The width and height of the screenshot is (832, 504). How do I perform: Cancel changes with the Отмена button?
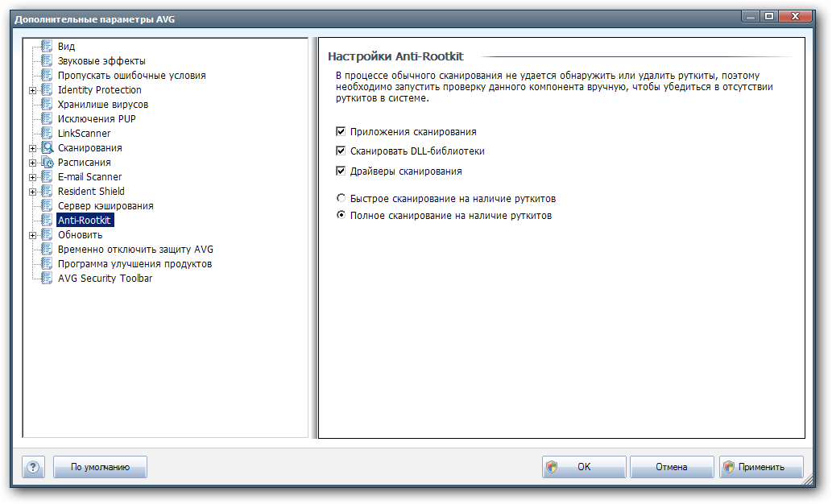(672, 467)
